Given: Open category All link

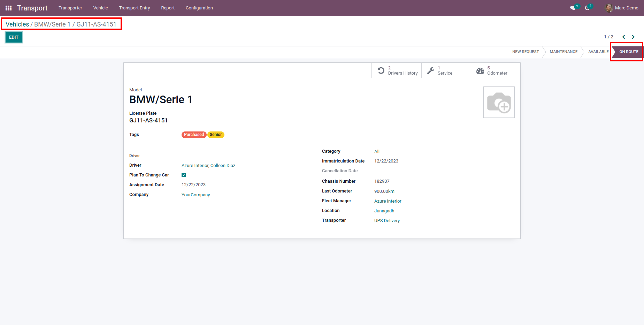Looking at the screenshot, I should tap(377, 152).
